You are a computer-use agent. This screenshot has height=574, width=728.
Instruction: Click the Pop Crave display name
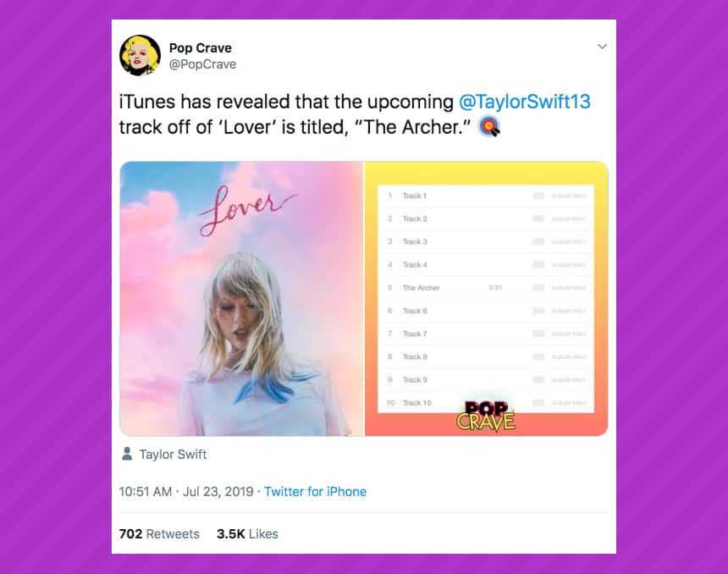[x=200, y=47]
